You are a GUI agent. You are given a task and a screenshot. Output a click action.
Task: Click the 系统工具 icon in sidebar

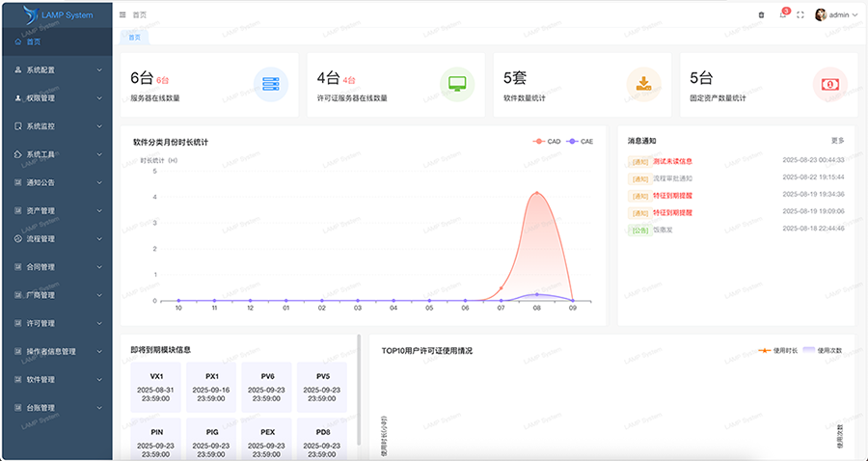click(x=18, y=154)
